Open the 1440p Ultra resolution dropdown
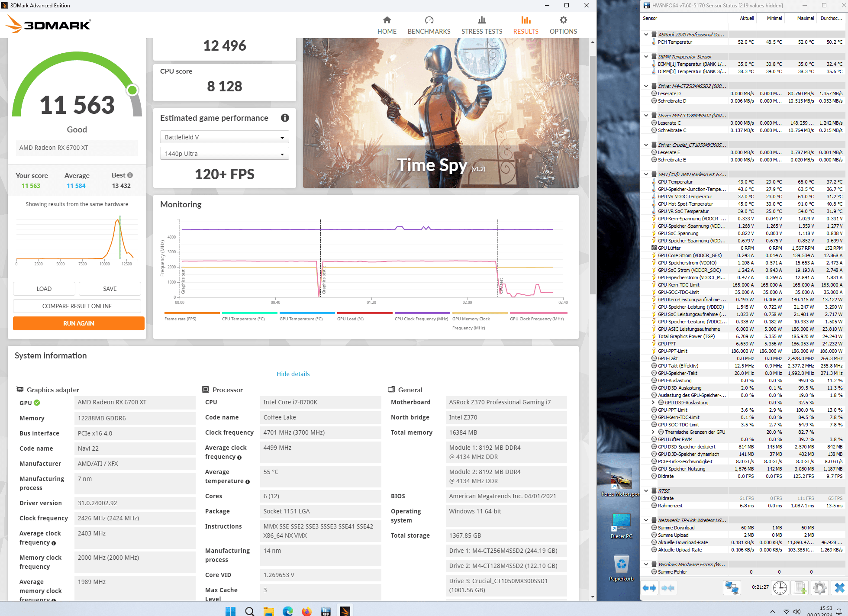Screen dimensions: 848x616 pyautogui.click(x=224, y=154)
